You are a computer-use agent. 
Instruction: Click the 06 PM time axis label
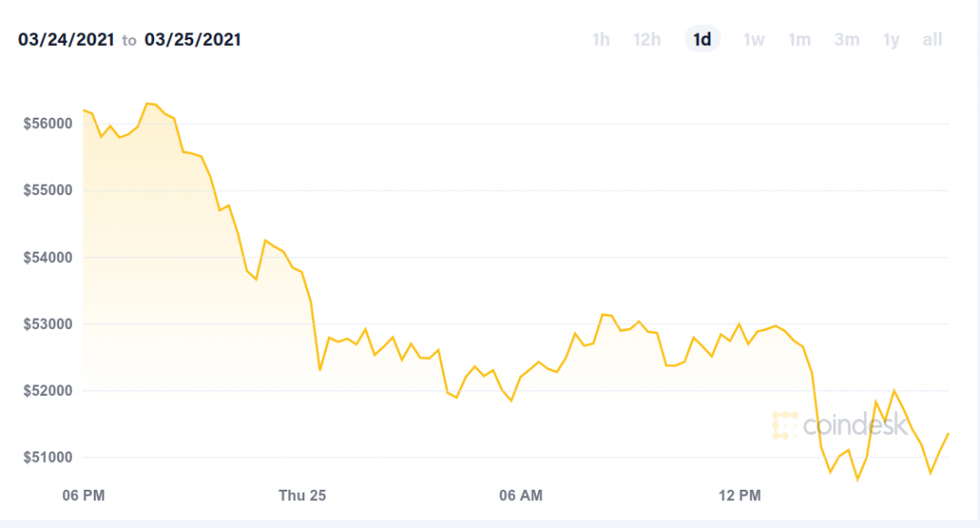point(82,495)
